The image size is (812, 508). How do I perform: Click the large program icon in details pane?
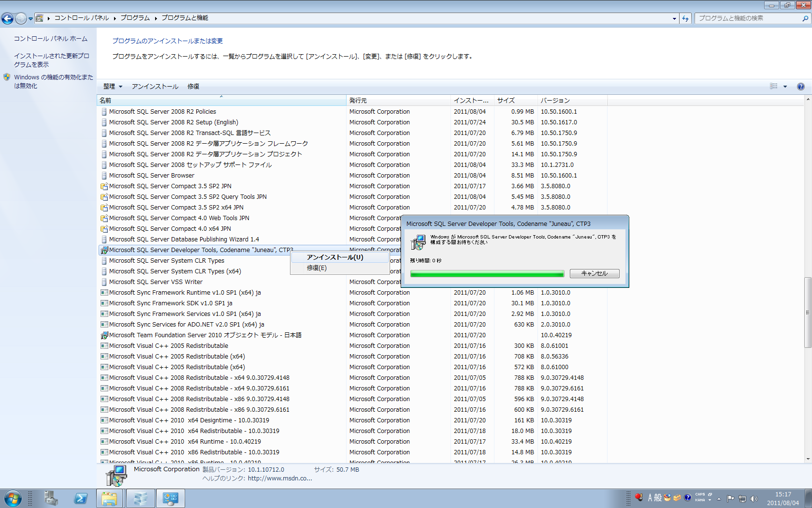click(x=116, y=476)
